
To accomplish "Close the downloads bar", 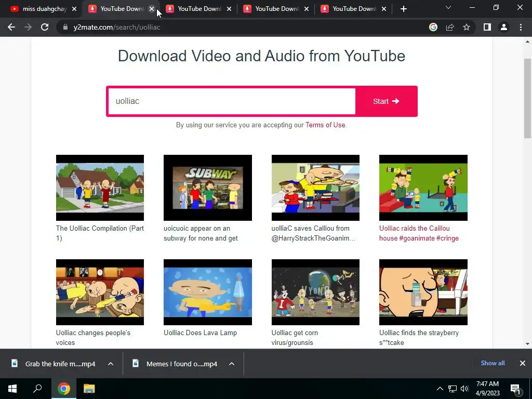I will [523, 363].
